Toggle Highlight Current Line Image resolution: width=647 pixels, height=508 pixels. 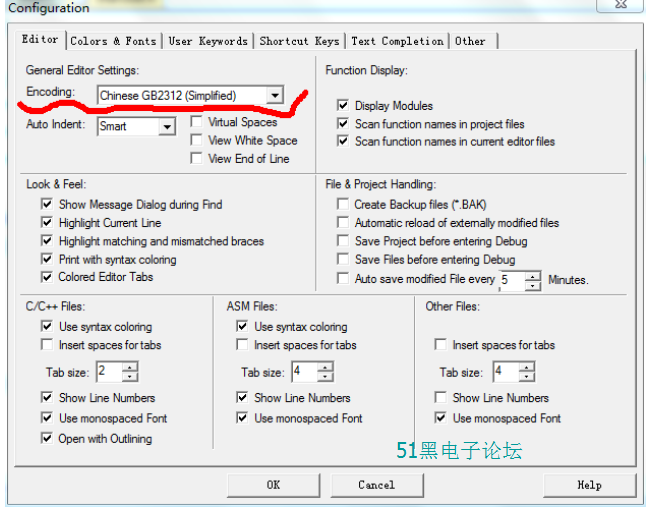[x=47, y=222]
